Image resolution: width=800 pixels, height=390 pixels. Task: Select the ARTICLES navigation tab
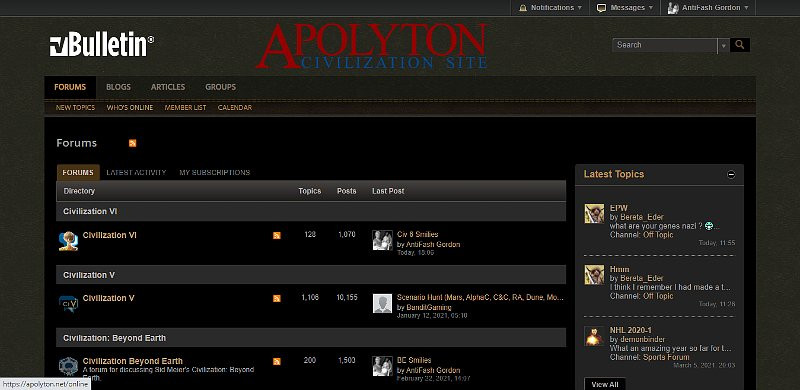click(x=168, y=87)
